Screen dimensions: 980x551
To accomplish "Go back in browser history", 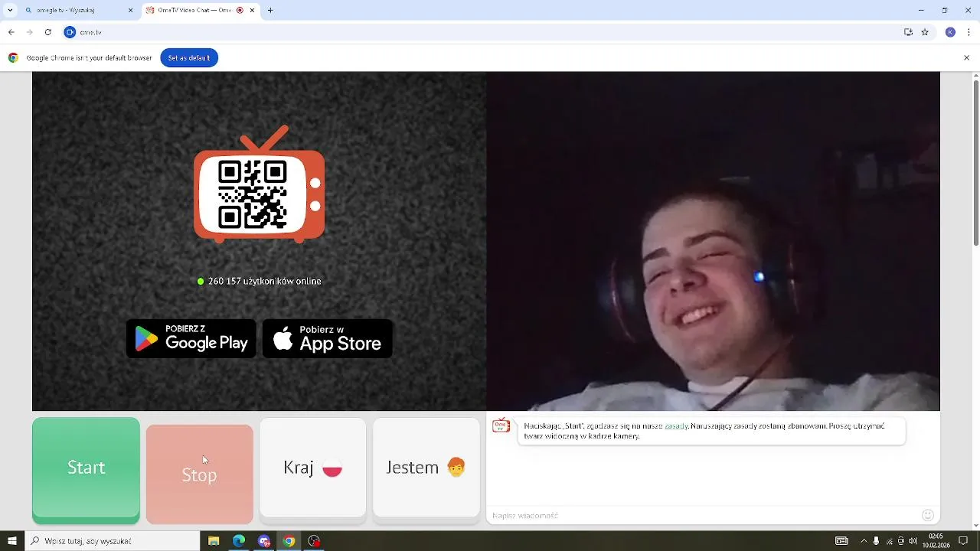I will pyautogui.click(x=11, y=32).
